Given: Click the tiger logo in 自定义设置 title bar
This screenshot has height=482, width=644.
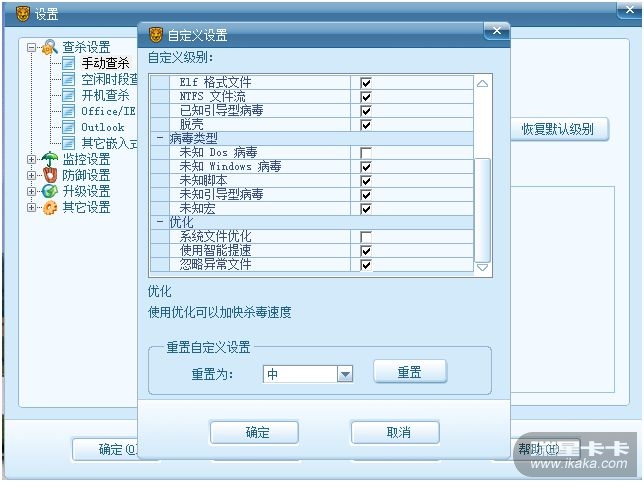Looking at the screenshot, I should coord(156,35).
